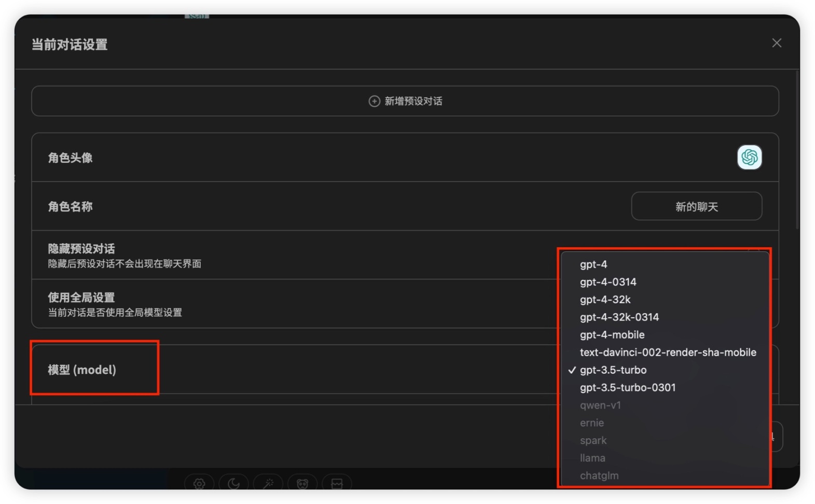Click the text 当前对话是否使用全局模型设置

click(115, 313)
